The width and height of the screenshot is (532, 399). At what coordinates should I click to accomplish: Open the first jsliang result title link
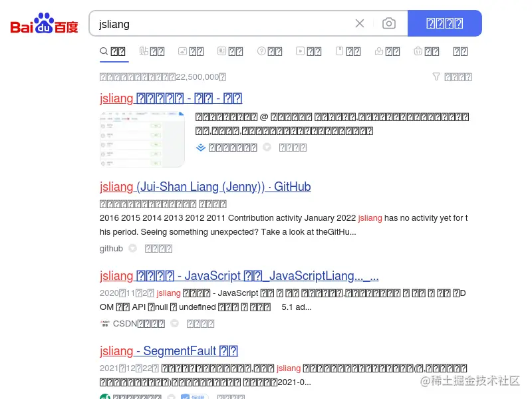coord(171,98)
